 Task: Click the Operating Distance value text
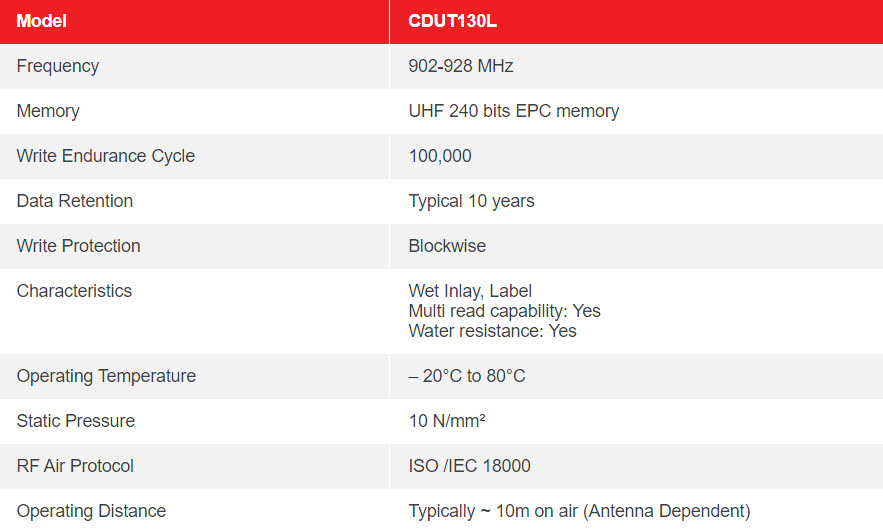(x=579, y=511)
